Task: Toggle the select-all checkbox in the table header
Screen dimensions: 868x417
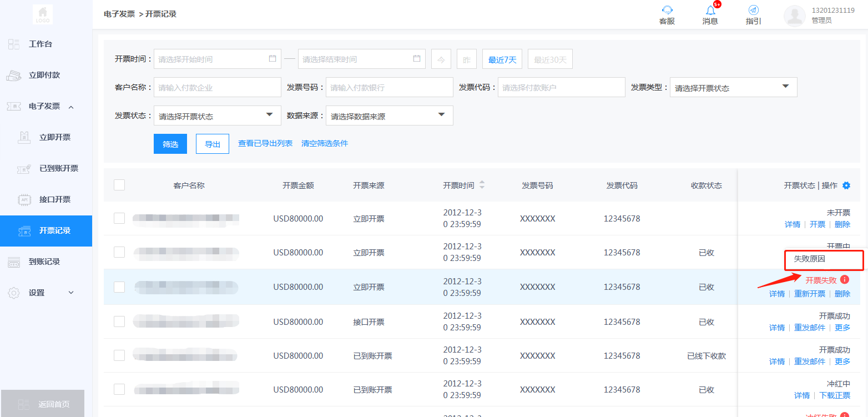Action: pyautogui.click(x=119, y=185)
